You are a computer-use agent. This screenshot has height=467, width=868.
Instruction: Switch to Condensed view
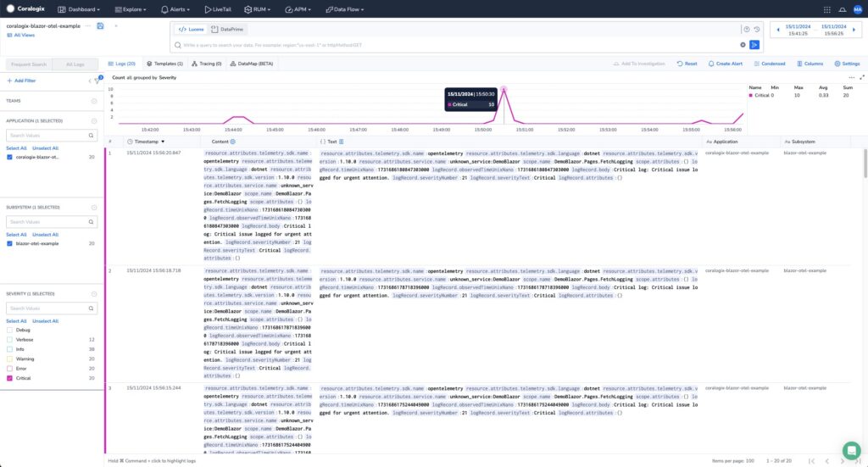coord(770,64)
